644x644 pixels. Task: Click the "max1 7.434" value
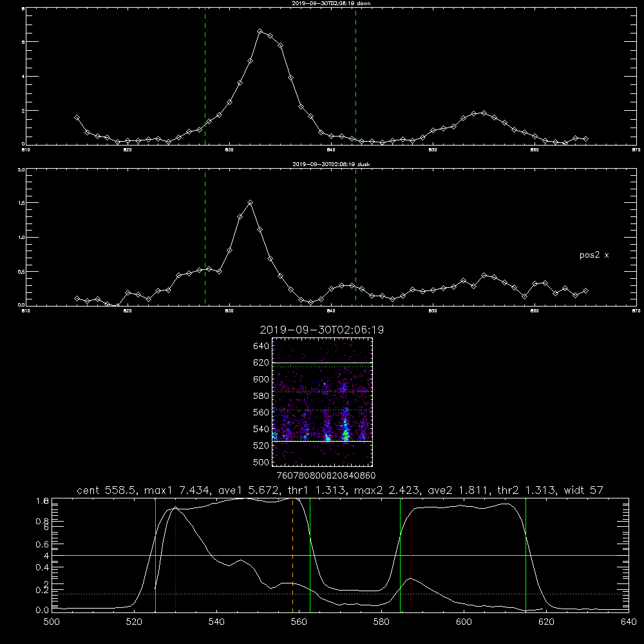[x=176, y=490]
